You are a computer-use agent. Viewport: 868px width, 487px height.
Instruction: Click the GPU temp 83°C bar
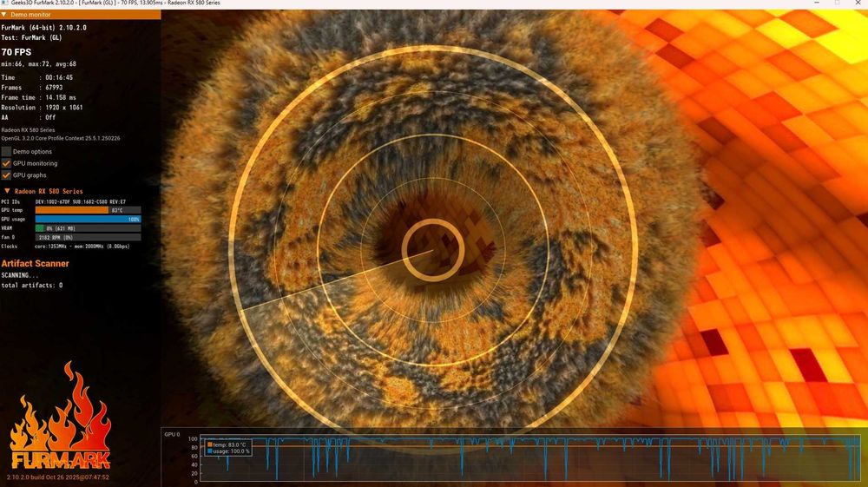(88, 210)
